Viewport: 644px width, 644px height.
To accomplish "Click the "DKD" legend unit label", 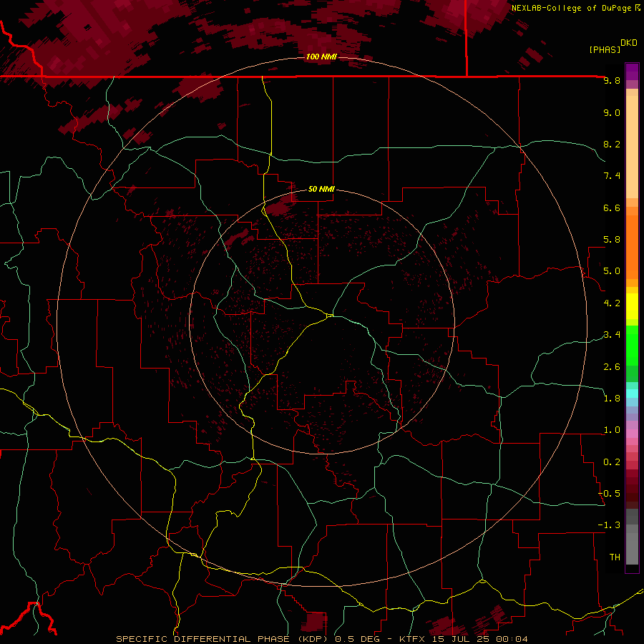I will coord(629,43).
